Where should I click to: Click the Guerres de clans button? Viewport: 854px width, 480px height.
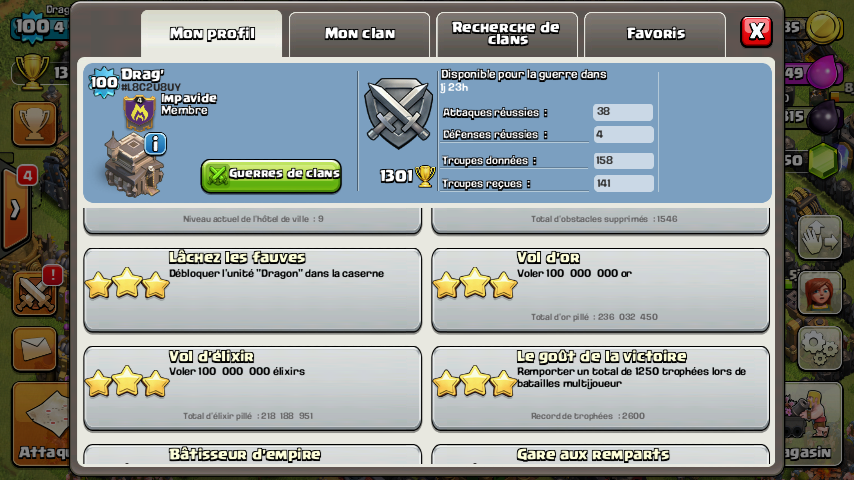pos(271,175)
